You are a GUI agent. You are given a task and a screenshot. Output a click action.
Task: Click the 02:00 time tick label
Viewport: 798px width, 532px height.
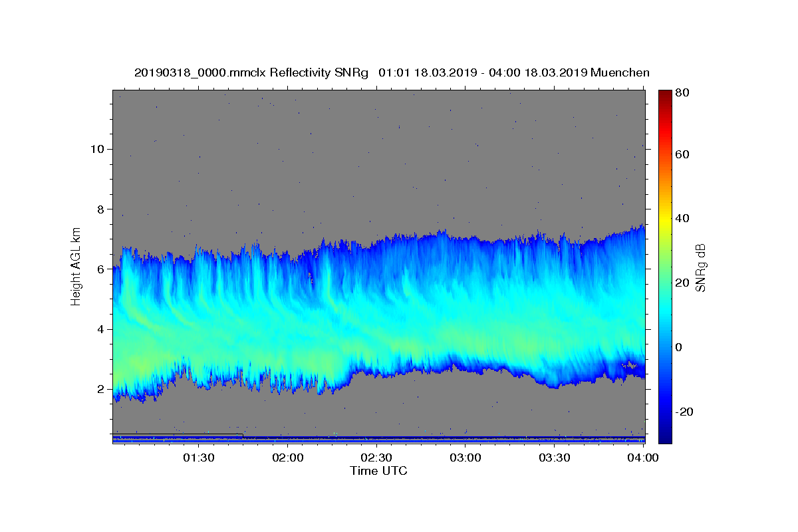click(287, 458)
